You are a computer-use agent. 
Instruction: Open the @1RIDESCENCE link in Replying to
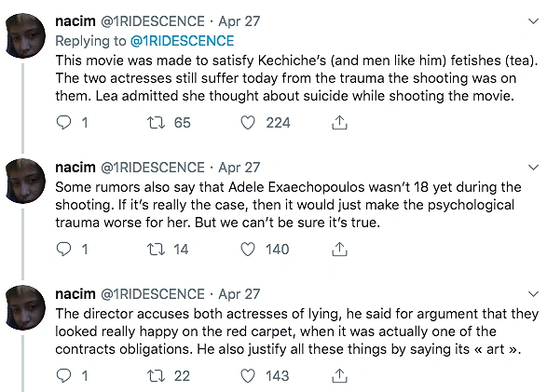(x=182, y=41)
